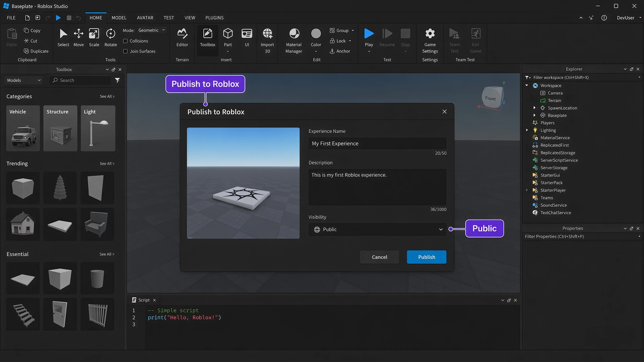Click the Front face of the view cube

[x=490, y=98]
